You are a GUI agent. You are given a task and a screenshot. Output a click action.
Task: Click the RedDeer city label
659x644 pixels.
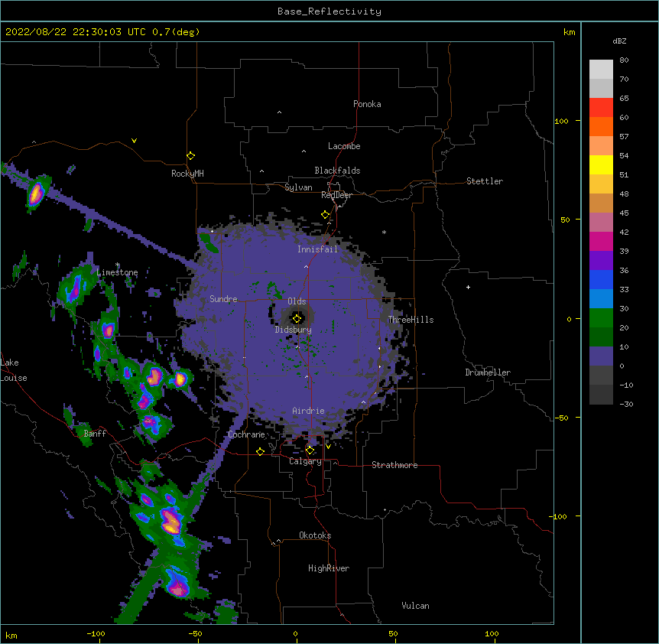tap(336, 195)
